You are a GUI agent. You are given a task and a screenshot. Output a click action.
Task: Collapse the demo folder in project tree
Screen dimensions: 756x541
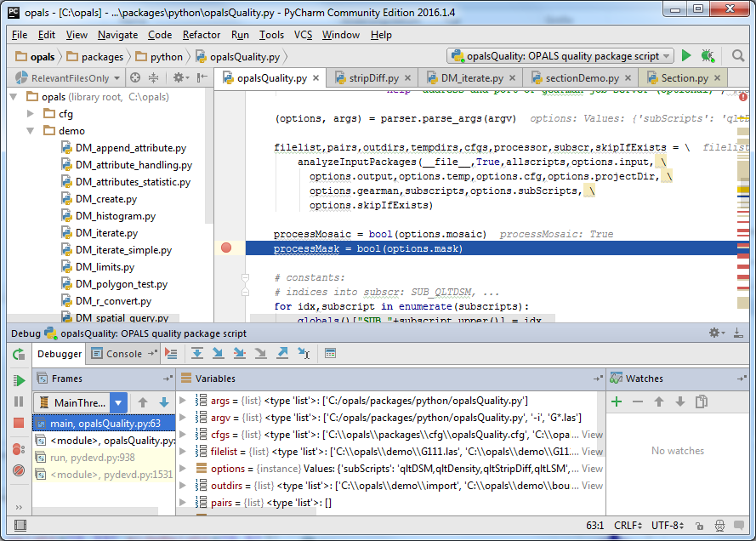pos(30,129)
